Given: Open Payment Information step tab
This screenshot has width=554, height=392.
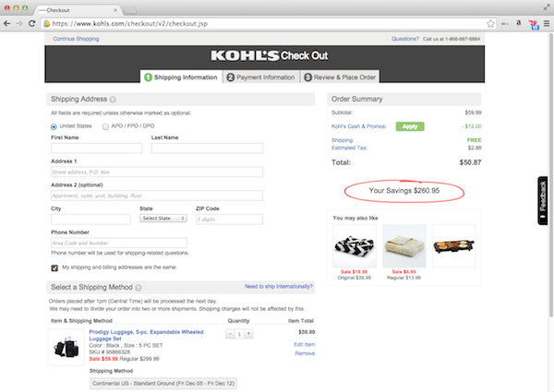Looking at the screenshot, I should [x=261, y=77].
